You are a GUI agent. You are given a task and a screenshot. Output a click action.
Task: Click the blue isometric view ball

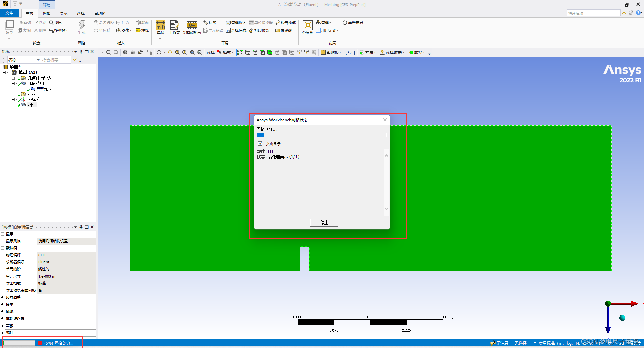click(x=622, y=318)
